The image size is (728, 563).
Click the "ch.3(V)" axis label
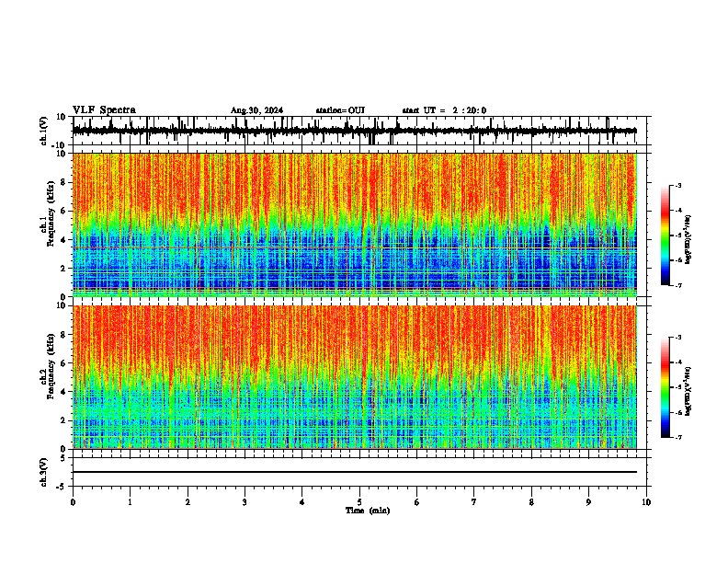[x=44, y=472]
